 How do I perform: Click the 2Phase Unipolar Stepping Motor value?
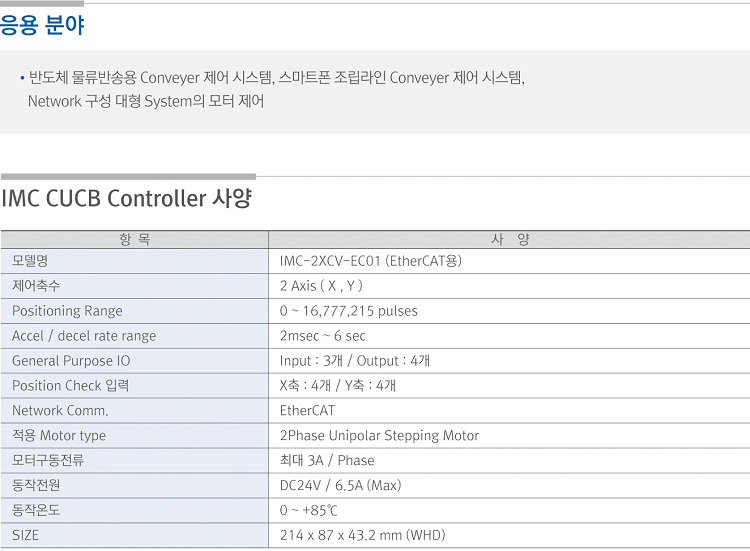[379, 436]
